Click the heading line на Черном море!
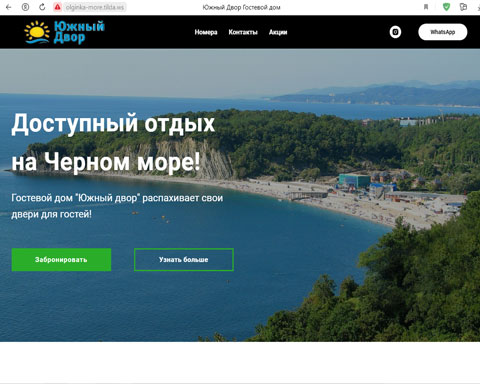This screenshot has height=384, width=480. [x=106, y=162]
